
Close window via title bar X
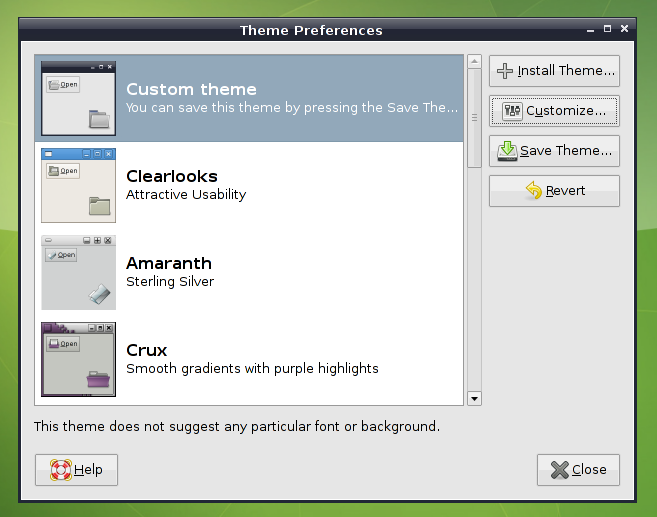624,28
